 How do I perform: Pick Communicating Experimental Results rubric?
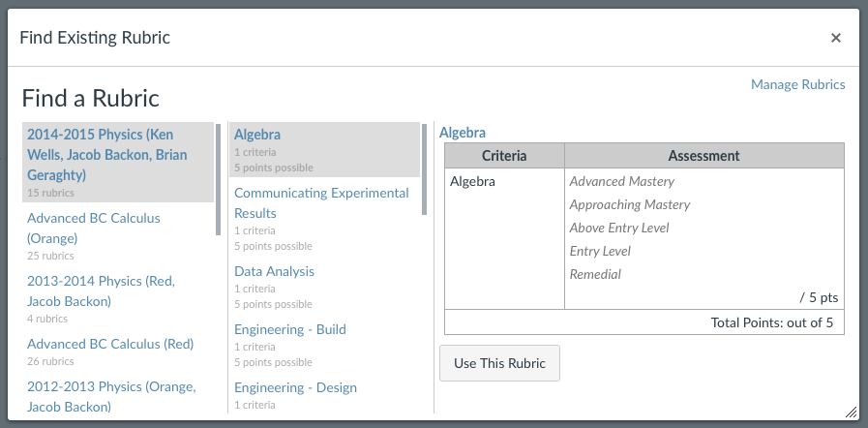[324, 218]
